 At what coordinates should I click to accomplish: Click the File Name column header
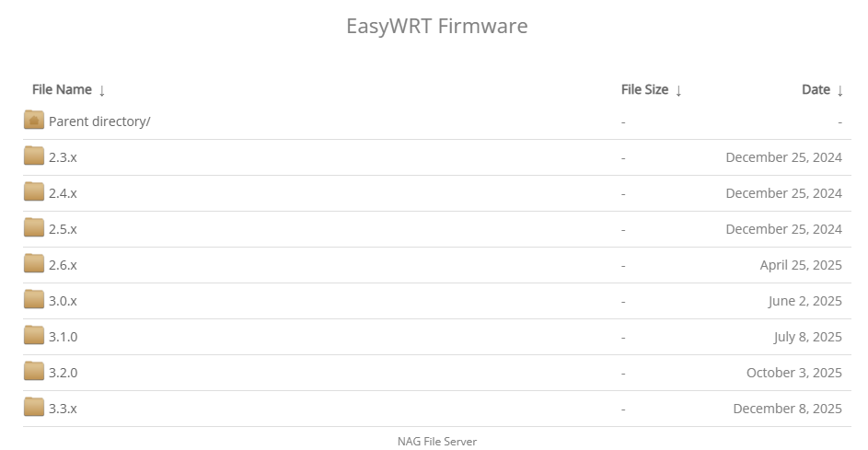pyautogui.click(x=62, y=89)
